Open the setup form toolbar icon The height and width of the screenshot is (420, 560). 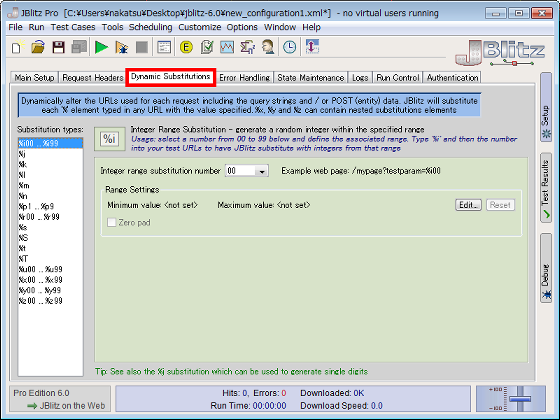tap(164, 47)
